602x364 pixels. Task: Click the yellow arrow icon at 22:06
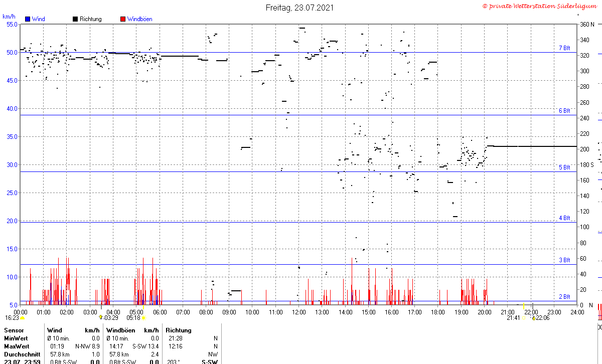tap(534, 318)
